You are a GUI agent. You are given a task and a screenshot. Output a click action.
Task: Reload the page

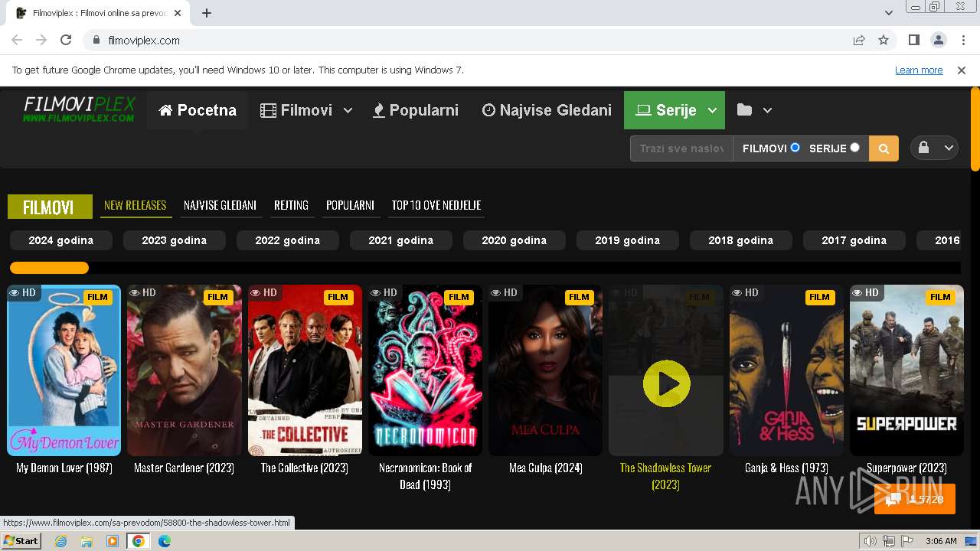[x=66, y=41]
